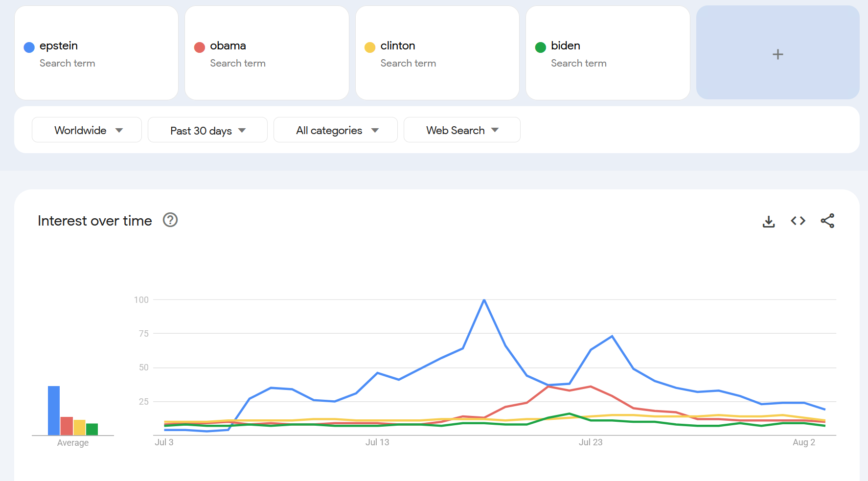868x481 pixels.
Task: Click the 100 y-axis value
Action: coord(141,299)
